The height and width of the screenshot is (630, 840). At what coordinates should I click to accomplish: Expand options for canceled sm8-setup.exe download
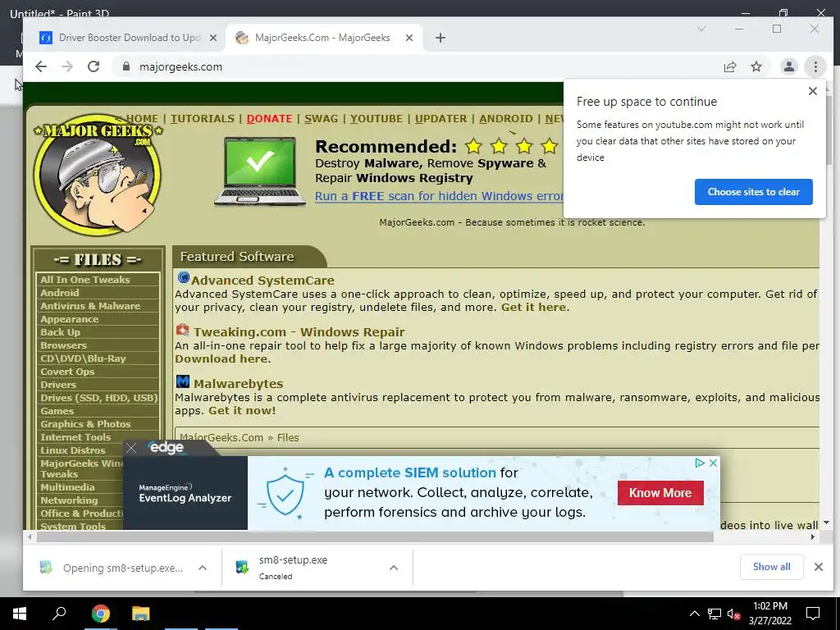pyautogui.click(x=394, y=568)
